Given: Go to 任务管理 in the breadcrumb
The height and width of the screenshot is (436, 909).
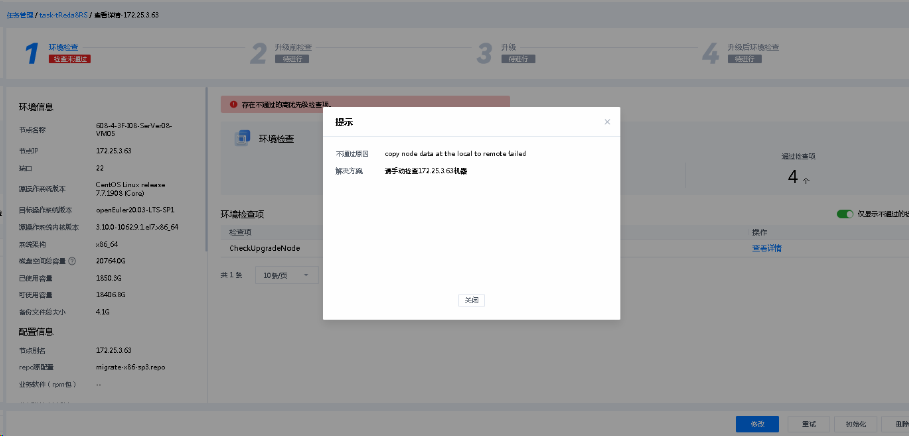Looking at the screenshot, I should [x=20, y=16].
